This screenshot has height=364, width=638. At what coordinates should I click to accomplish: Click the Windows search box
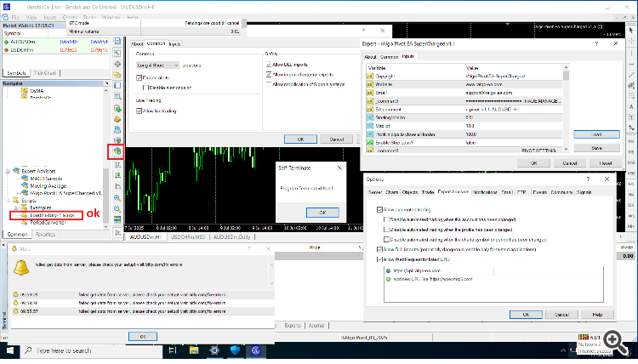[91, 350]
